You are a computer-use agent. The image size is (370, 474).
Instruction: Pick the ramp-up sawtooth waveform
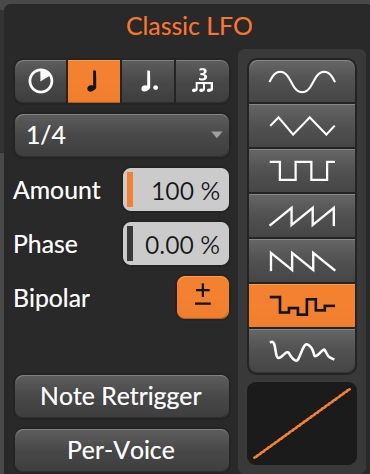302,216
